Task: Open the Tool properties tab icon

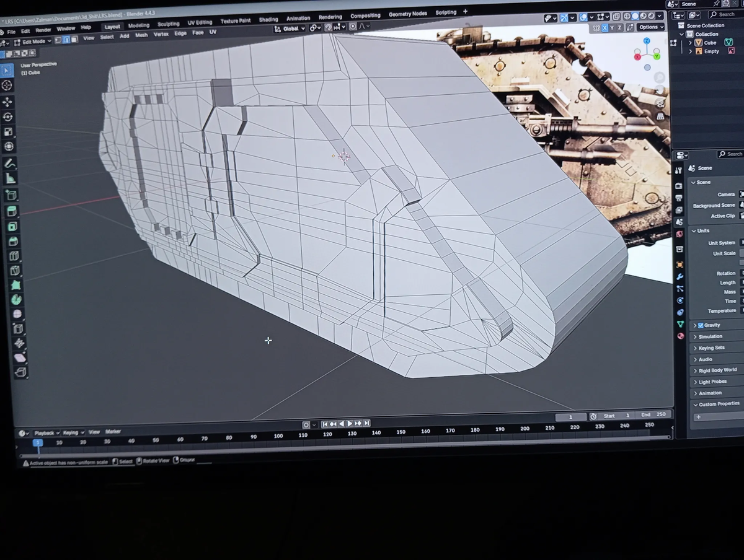Action: pos(678,171)
